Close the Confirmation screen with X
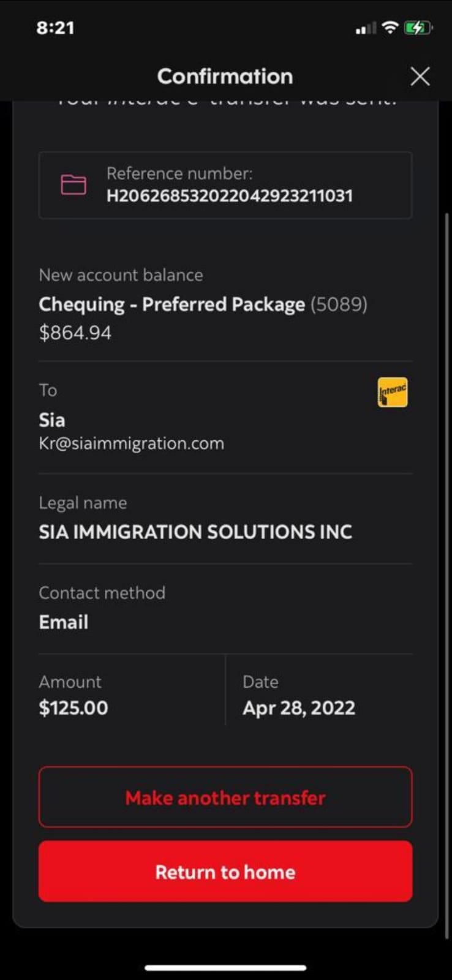 pyautogui.click(x=420, y=77)
